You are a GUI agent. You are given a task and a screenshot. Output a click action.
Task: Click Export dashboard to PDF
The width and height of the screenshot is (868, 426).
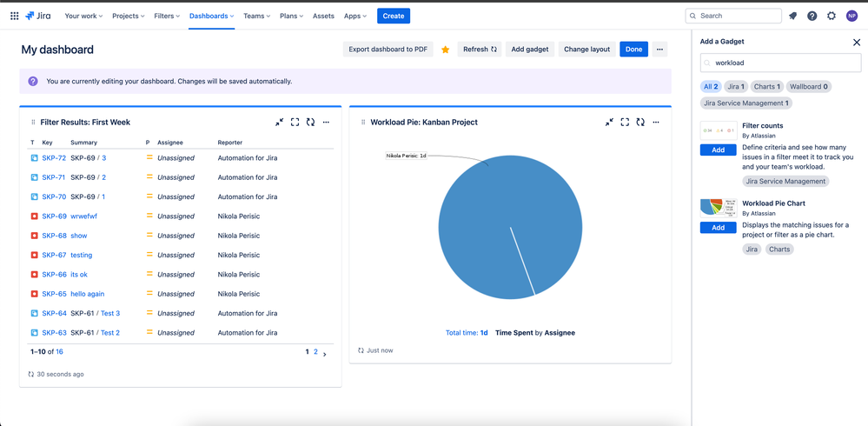[x=388, y=50]
